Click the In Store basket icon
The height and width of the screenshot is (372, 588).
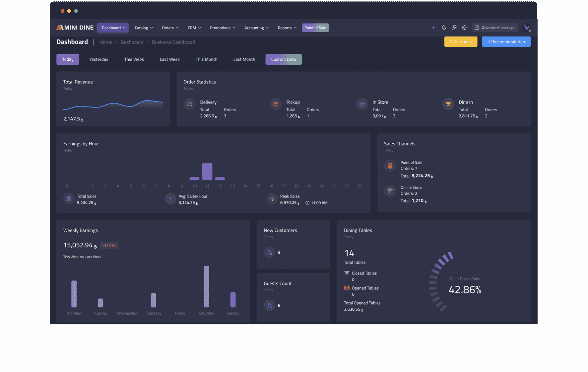pyautogui.click(x=362, y=104)
